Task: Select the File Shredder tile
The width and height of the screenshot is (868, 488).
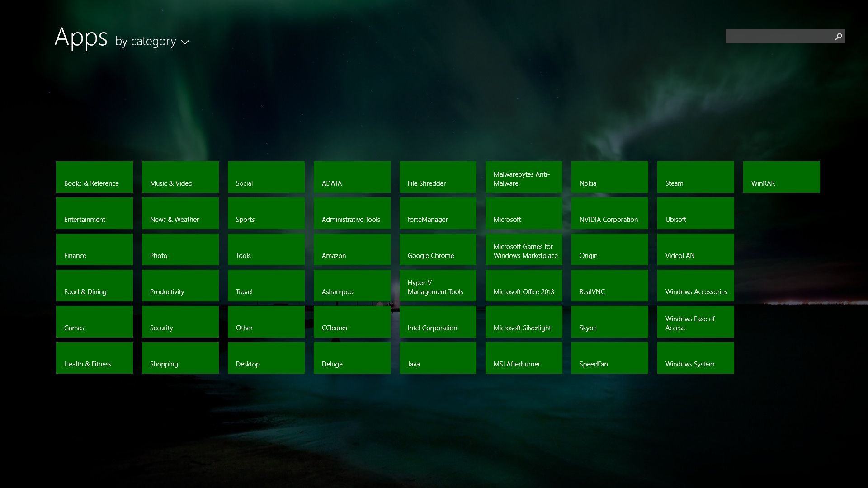Action: (x=438, y=177)
